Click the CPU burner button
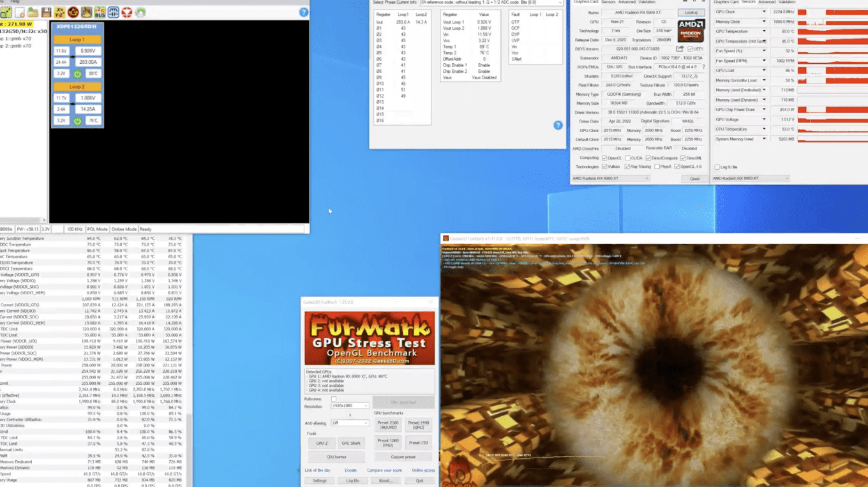 pyautogui.click(x=336, y=457)
